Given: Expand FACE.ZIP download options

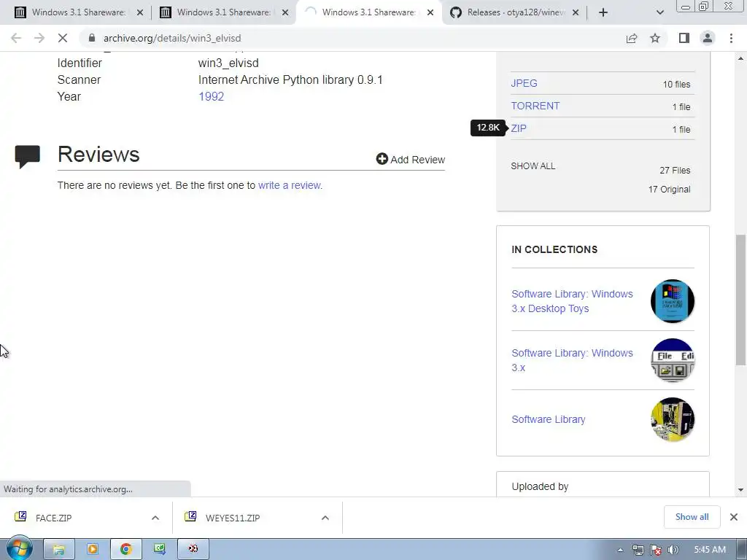Looking at the screenshot, I should click(x=155, y=518).
